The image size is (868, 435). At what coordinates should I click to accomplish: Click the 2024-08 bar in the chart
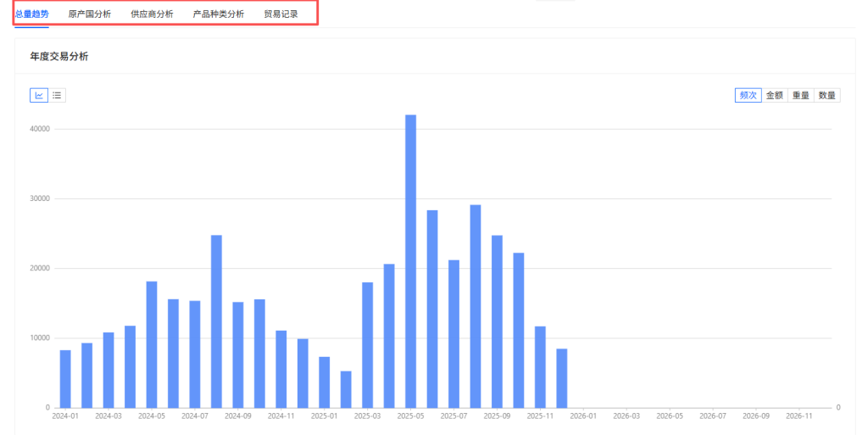[x=216, y=321]
